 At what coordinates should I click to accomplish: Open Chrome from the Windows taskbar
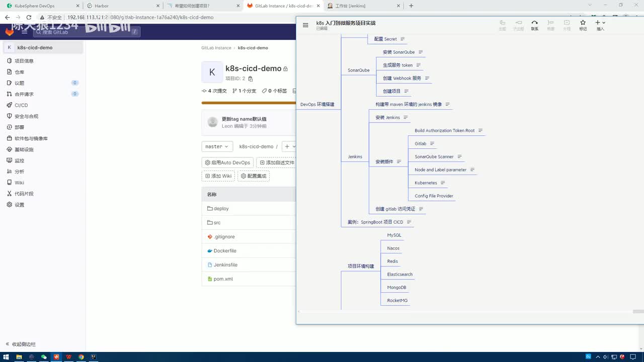81,357
